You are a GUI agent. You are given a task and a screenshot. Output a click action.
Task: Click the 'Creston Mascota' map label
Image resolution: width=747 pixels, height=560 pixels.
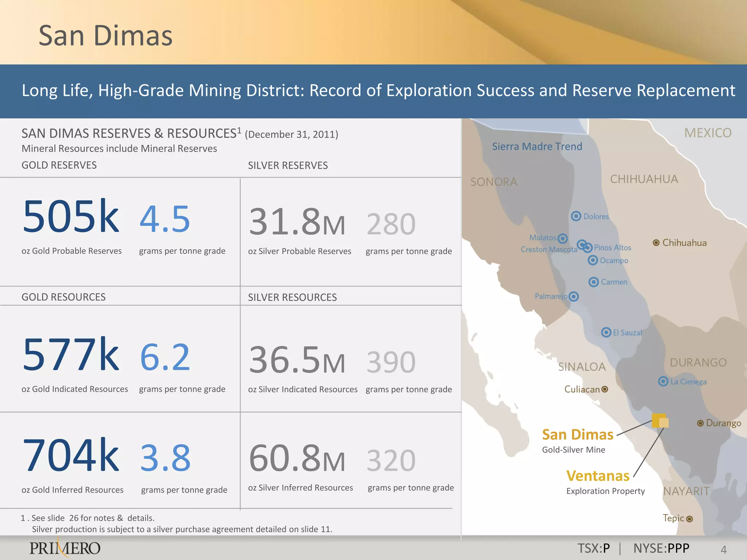click(x=549, y=249)
